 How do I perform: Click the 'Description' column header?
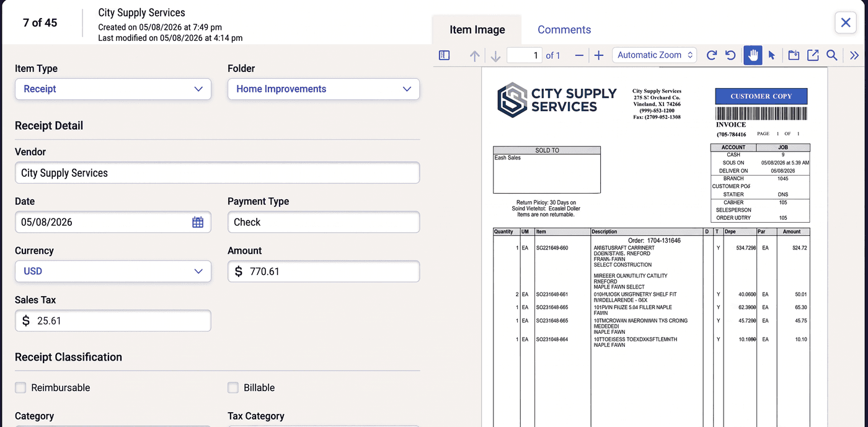pyautogui.click(x=604, y=231)
